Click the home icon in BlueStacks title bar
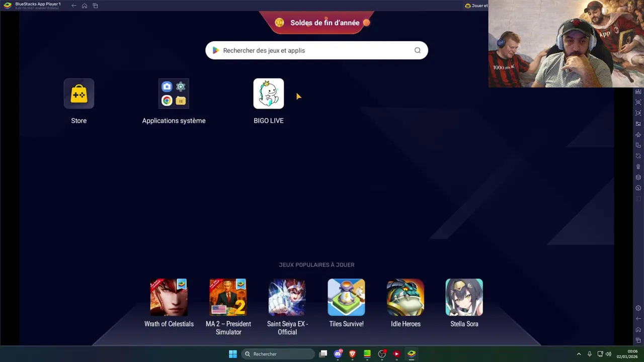 (x=85, y=6)
